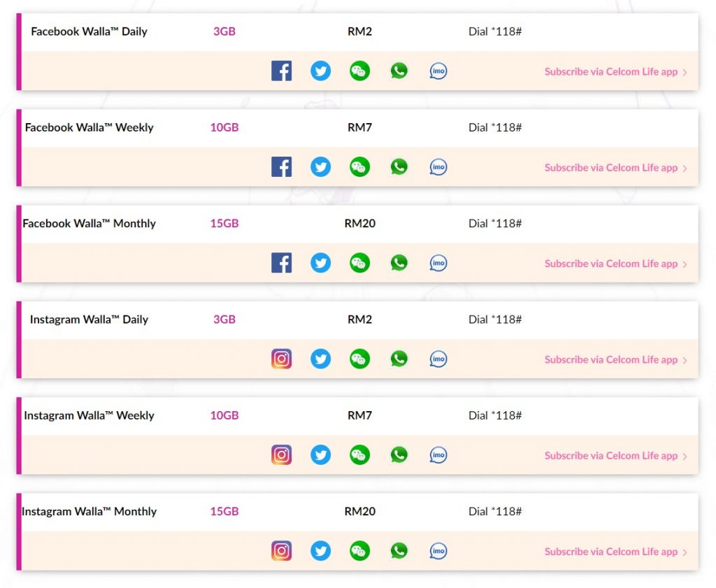Click the Instagram Walla Weekly plan name
The height and width of the screenshot is (588, 716).
(x=89, y=415)
